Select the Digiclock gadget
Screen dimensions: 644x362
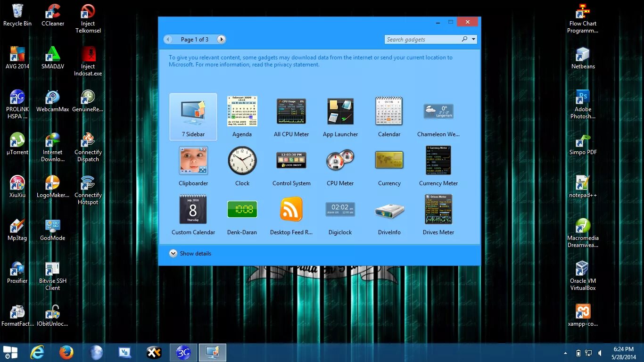point(340,209)
